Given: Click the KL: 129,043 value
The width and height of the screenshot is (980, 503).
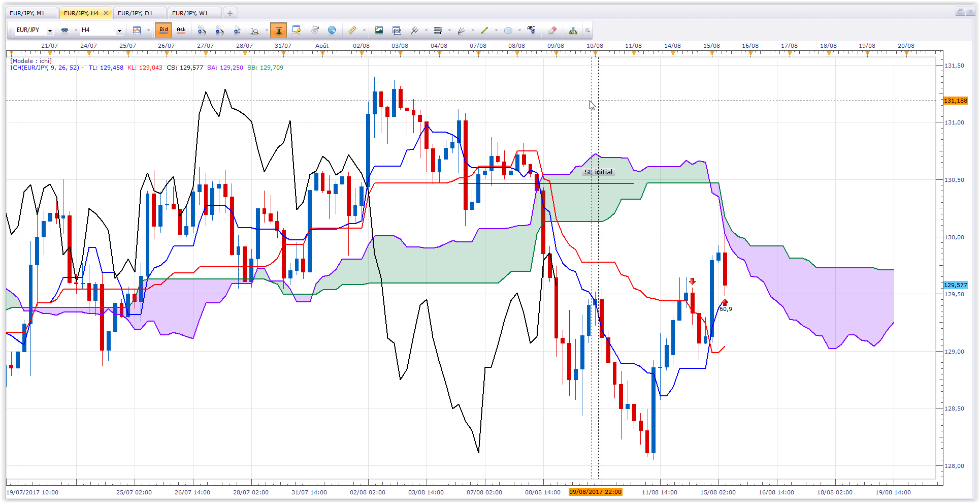Looking at the screenshot, I should (x=145, y=68).
